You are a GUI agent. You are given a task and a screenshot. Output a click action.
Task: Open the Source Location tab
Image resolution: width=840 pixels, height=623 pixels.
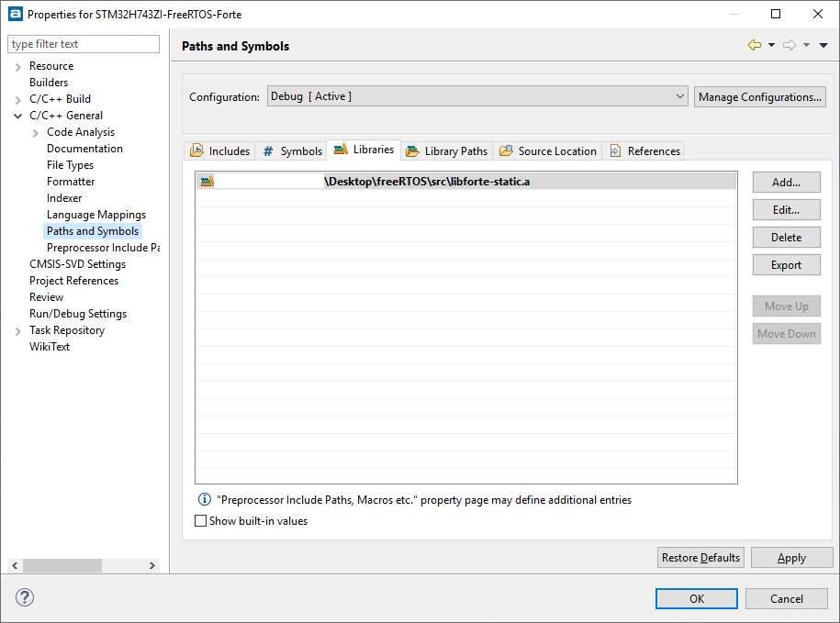pyautogui.click(x=547, y=150)
